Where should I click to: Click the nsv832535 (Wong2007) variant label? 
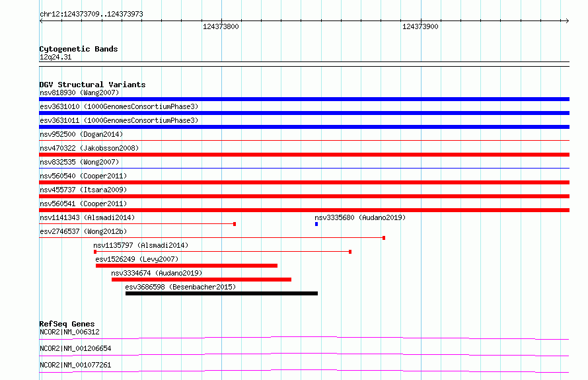click(79, 162)
